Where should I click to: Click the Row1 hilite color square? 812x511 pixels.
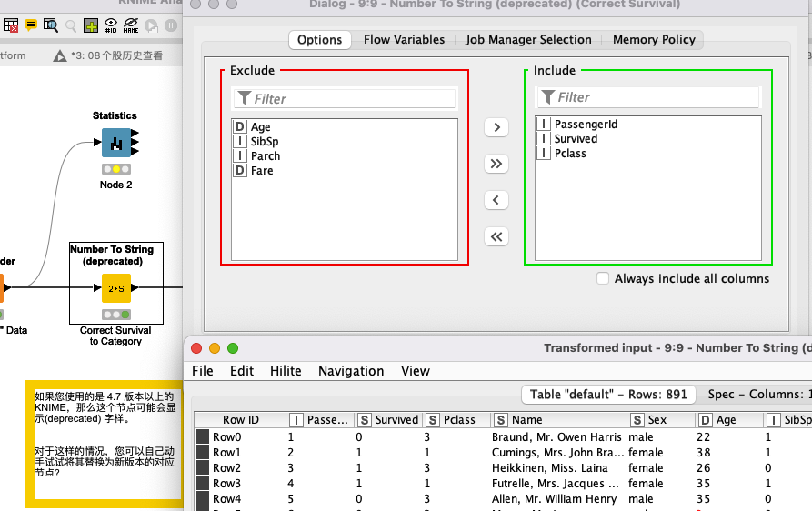(x=203, y=453)
